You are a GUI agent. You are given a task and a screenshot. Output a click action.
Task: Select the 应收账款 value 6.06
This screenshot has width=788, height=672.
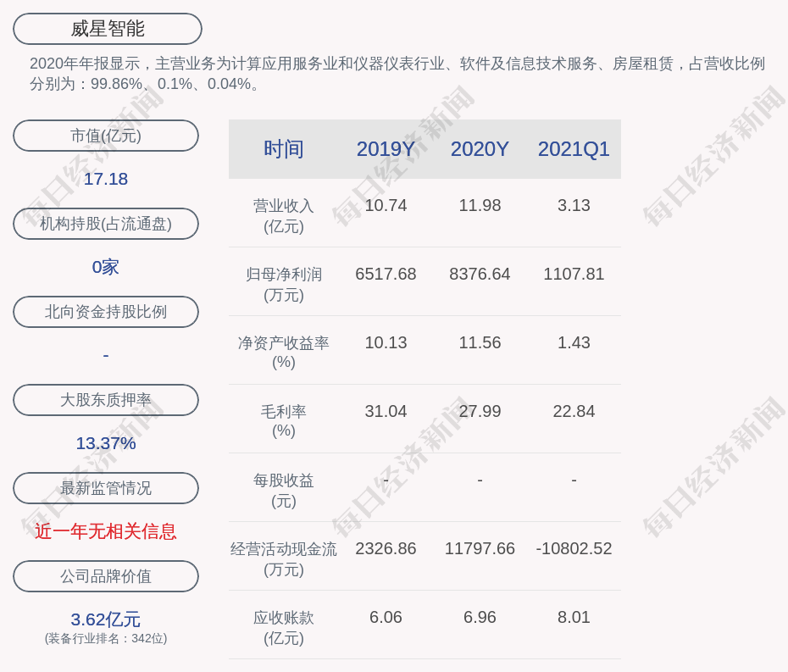(x=386, y=617)
